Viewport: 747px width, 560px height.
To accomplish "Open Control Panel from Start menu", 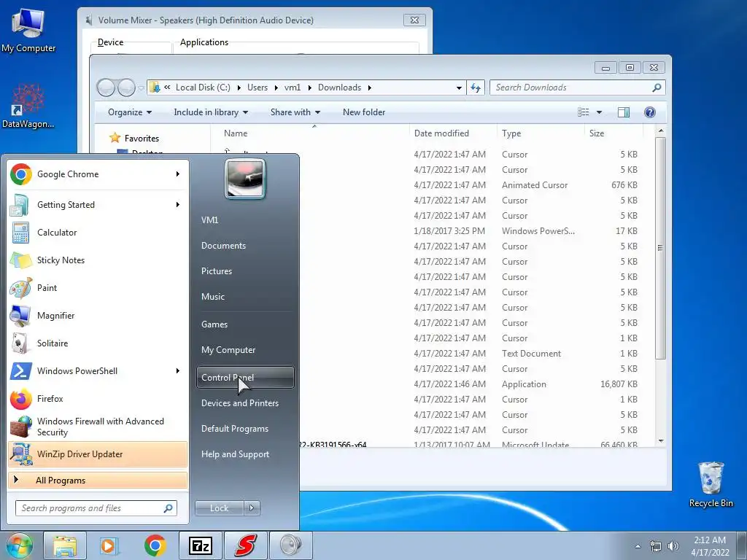I will tap(245, 377).
